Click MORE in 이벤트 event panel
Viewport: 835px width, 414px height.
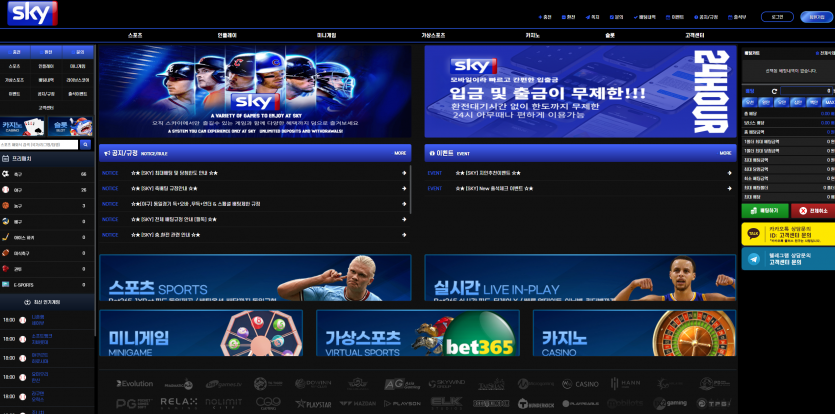[x=725, y=153]
